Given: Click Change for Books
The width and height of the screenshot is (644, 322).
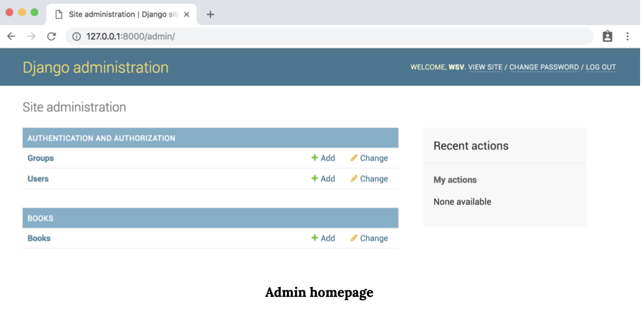Looking at the screenshot, I should 369,238.
